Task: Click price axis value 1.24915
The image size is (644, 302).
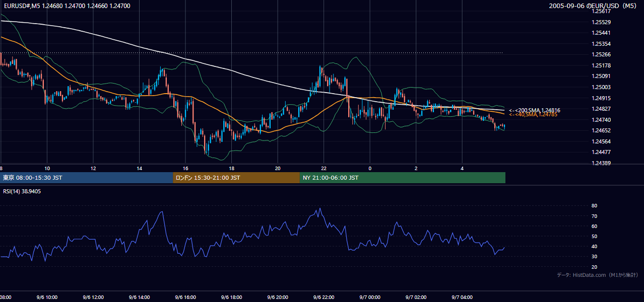Action: (x=602, y=99)
